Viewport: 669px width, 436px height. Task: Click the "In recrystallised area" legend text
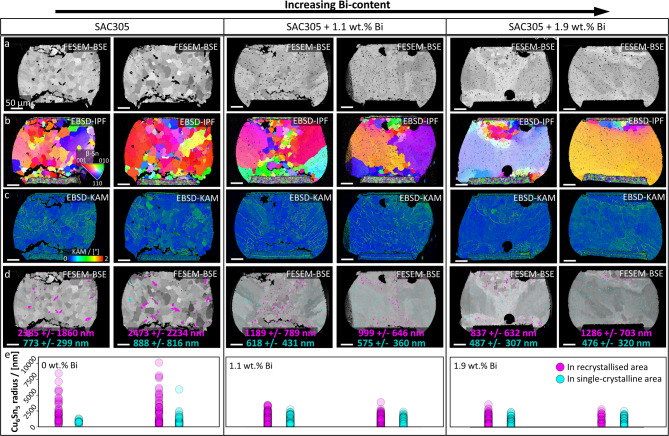[x=607, y=367]
